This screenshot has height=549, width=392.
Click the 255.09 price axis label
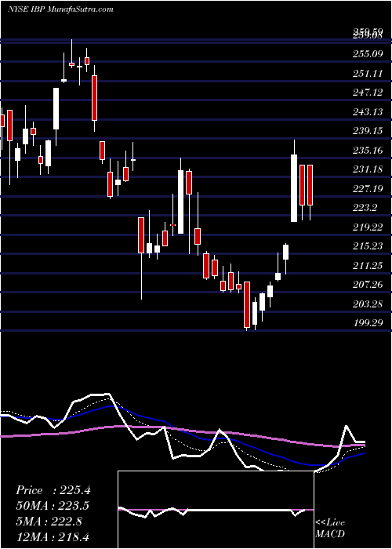(x=369, y=54)
